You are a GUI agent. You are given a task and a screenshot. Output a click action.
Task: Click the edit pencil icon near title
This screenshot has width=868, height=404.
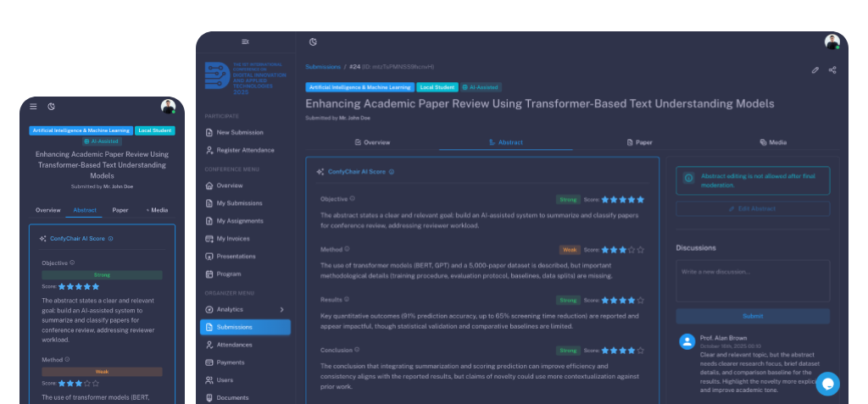point(815,70)
